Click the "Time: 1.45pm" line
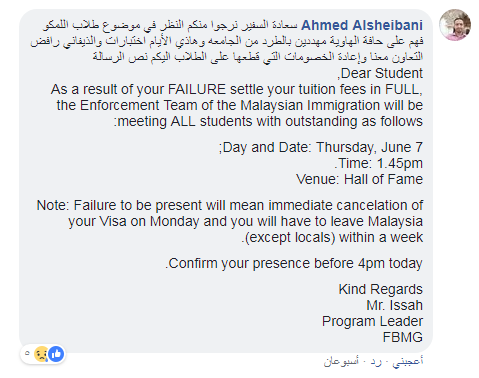479x378 pixels. pyautogui.click(x=378, y=163)
